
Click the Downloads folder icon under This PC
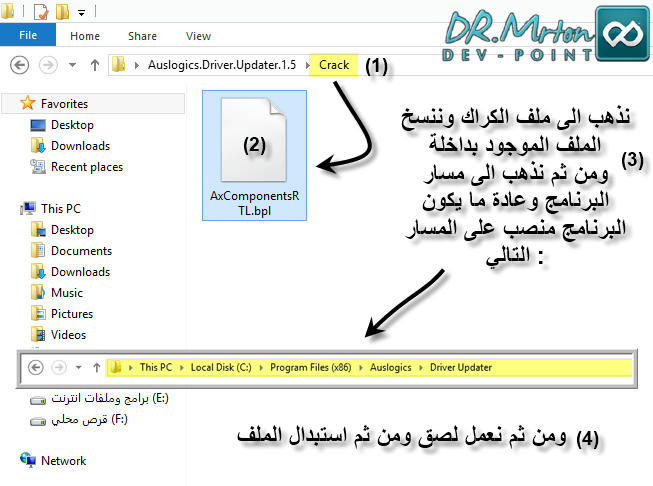[38, 272]
